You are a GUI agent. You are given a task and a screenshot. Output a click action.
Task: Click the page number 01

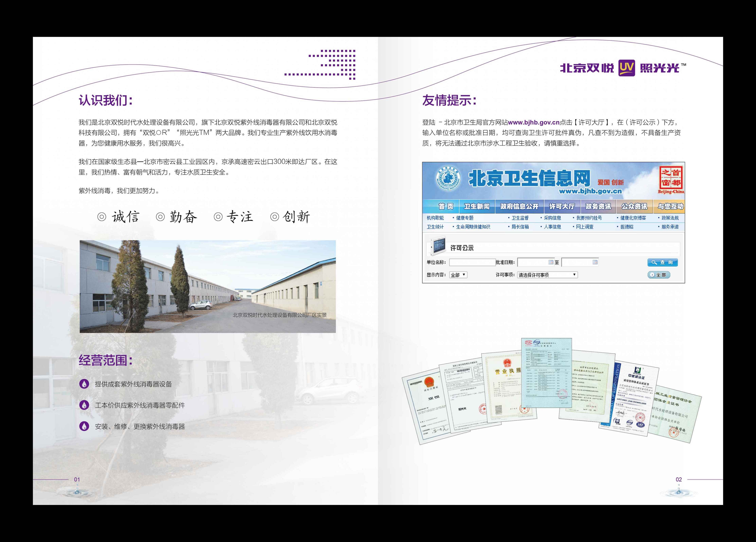(77, 479)
